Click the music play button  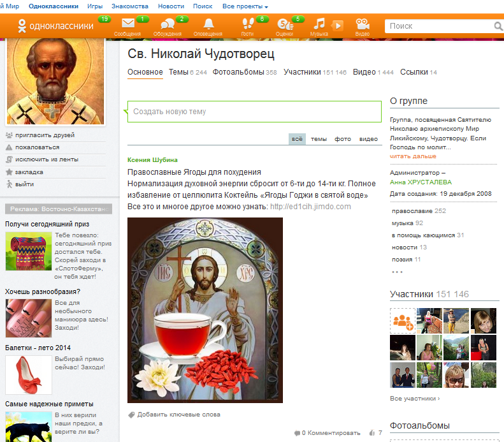(338, 26)
